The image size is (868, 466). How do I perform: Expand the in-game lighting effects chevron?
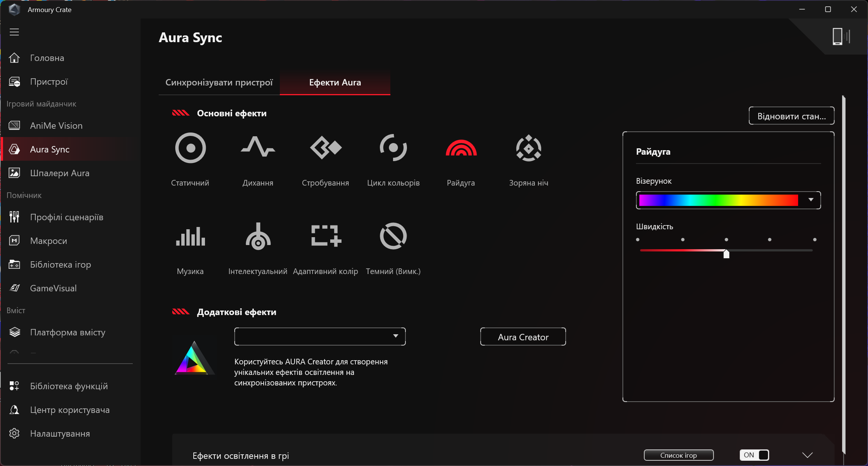click(807, 455)
